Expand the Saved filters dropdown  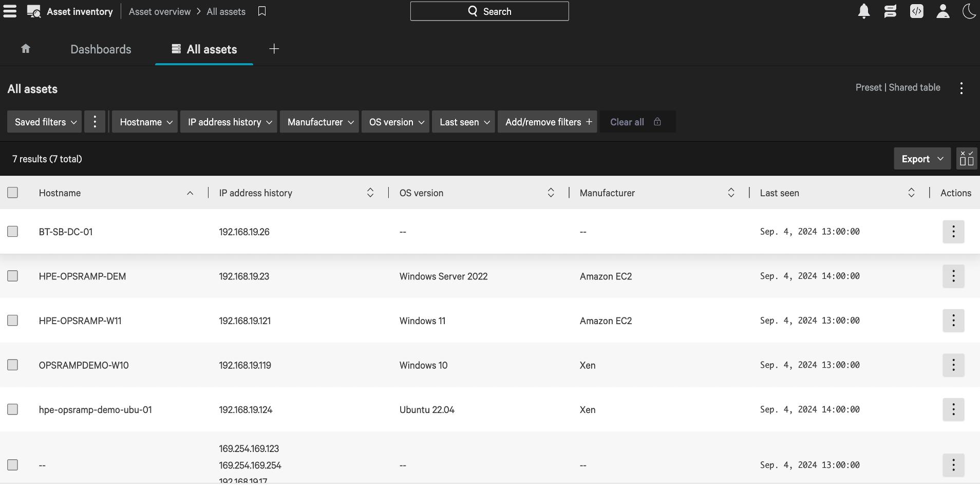tap(45, 122)
